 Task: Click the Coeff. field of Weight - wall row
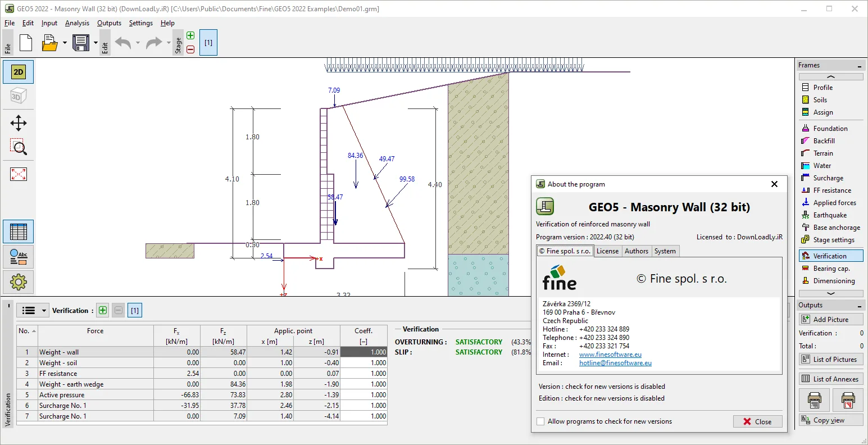pyautogui.click(x=363, y=352)
